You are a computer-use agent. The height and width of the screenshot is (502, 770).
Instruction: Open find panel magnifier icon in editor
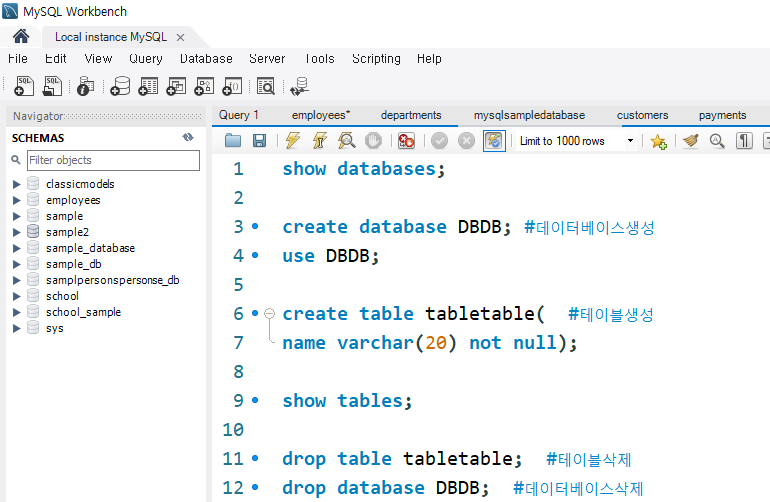(717, 141)
